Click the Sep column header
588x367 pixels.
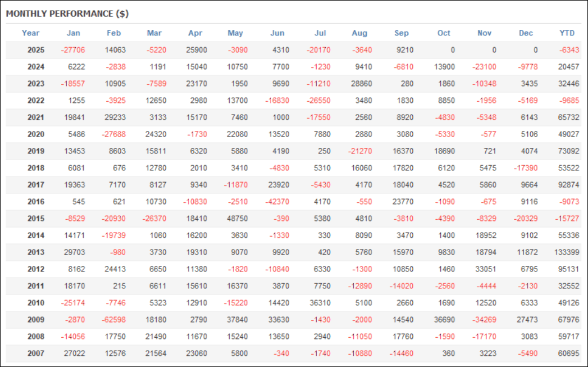click(x=402, y=33)
